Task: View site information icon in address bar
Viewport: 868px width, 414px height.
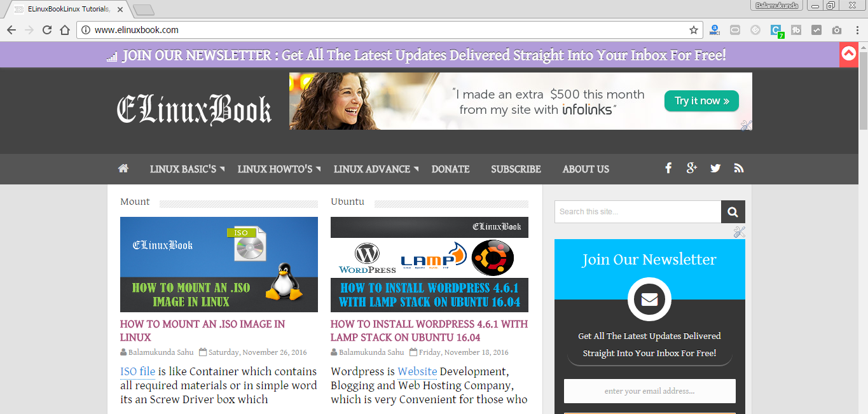Action: [x=86, y=30]
